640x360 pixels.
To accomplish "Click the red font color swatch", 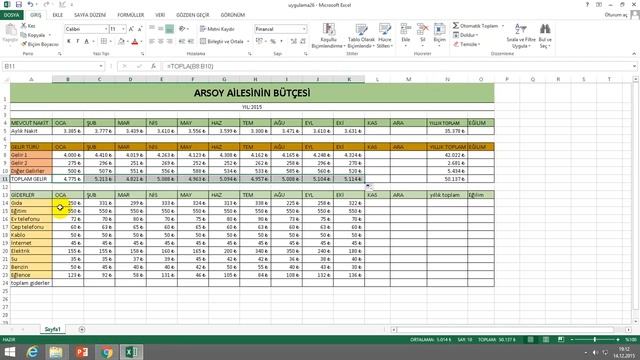I will (x=135, y=41).
